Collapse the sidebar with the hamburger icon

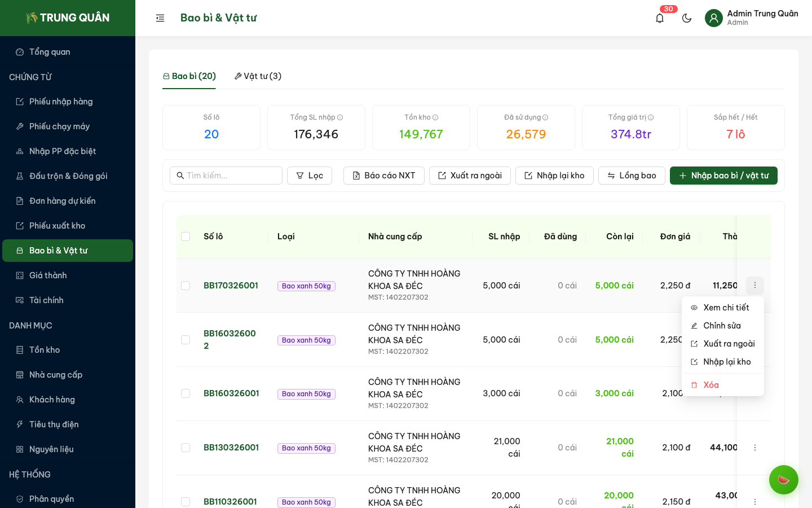[160, 18]
